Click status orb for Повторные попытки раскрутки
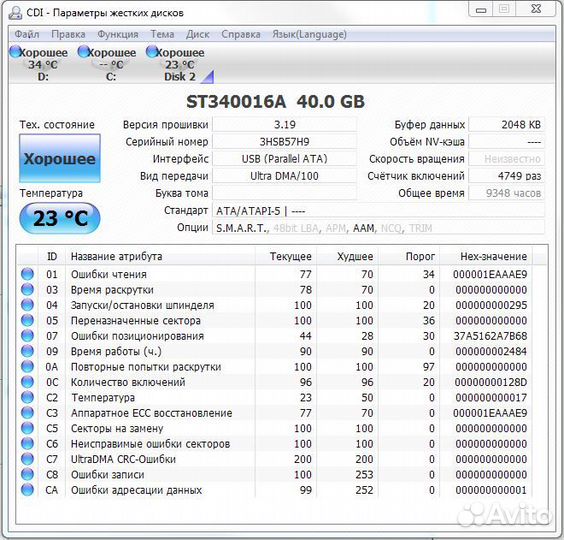Screen dimensions: 564x540 click(x=27, y=367)
